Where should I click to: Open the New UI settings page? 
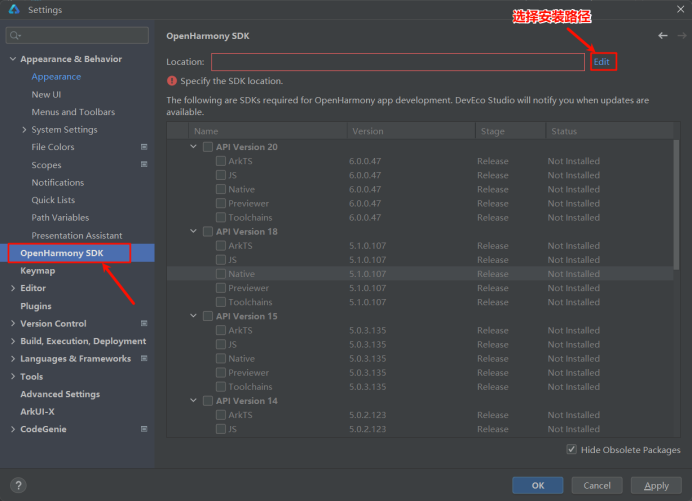46,94
